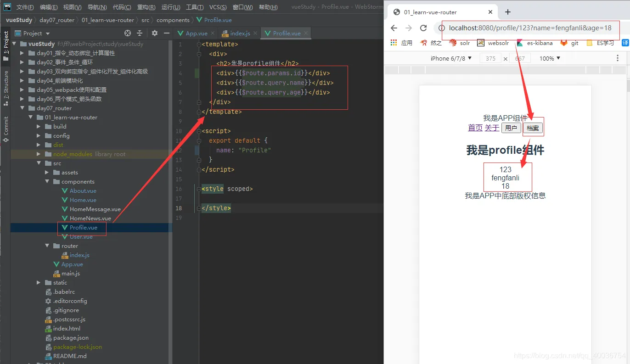Click the collapse all icon in Project panel
Viewport: 630px width, 364px height.
(x=140, y=33)
